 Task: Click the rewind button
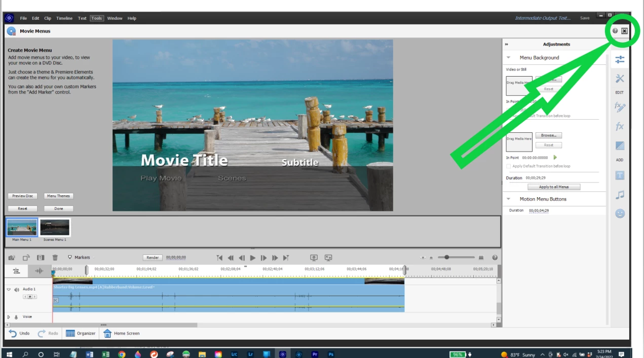(231, 258)
